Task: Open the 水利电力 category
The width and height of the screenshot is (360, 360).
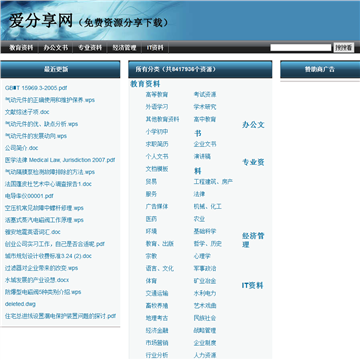Action: tap(205, 293)
